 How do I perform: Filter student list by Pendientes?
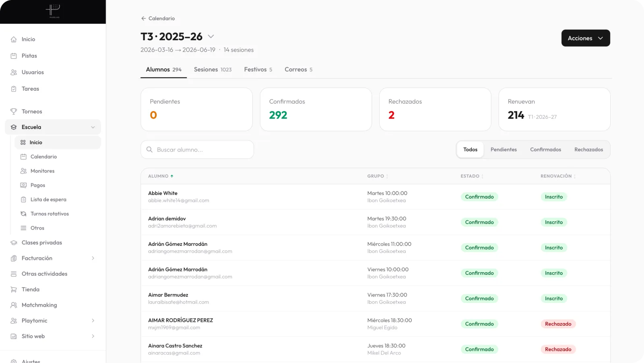tap(504, 150)
